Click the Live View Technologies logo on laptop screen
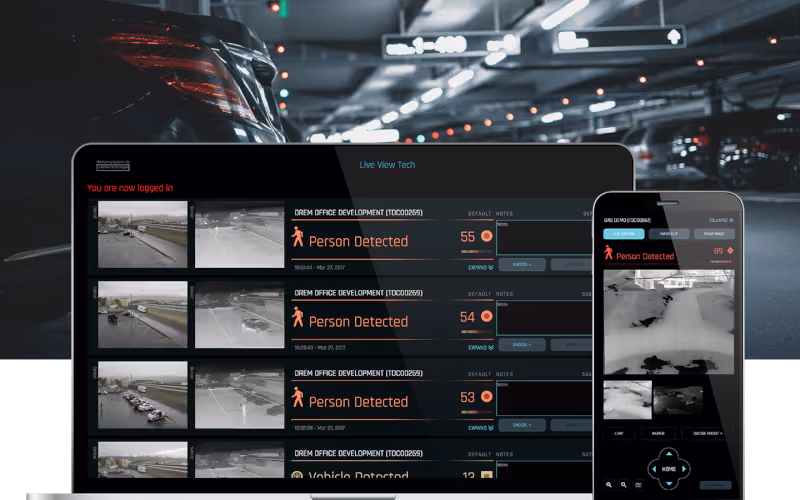The image size is (800, 500). [113, 165]
